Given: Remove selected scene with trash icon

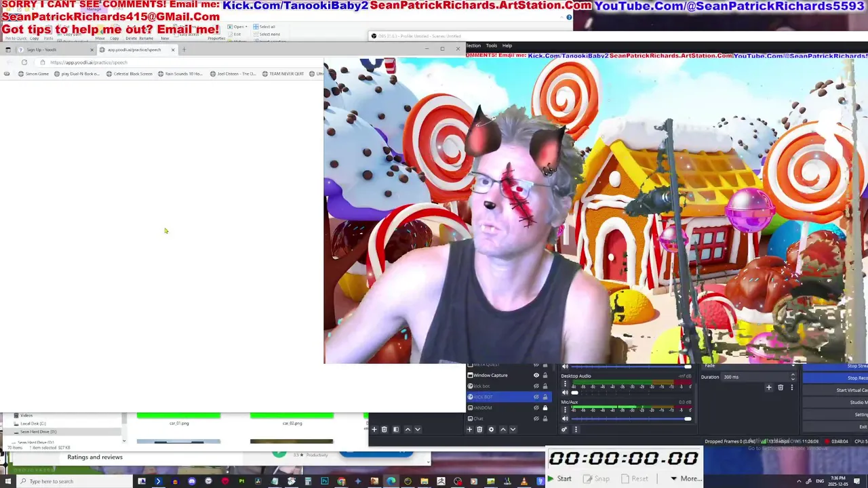Looking at the screenshot, I should point(384,429).
